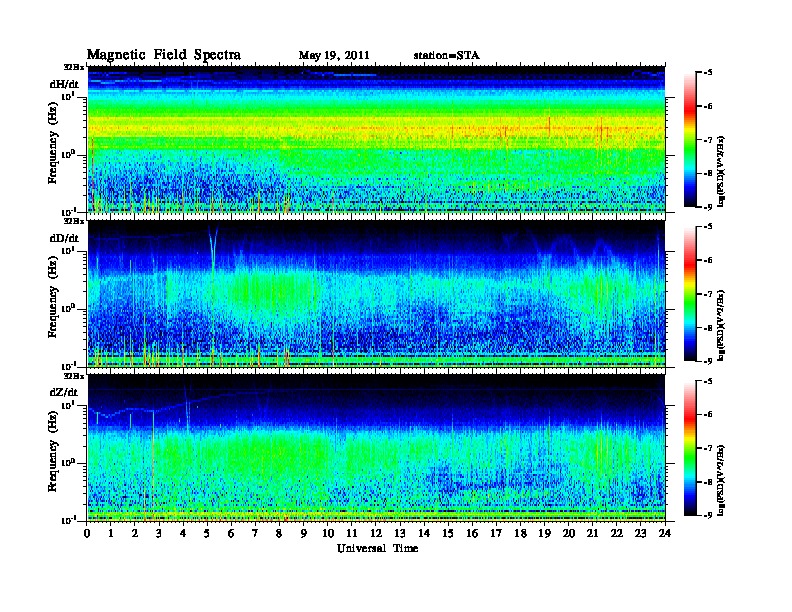Select the dD/dt panel label
Image resolution: width=792 pixels, height=612 pixels.
click(65, 238)
